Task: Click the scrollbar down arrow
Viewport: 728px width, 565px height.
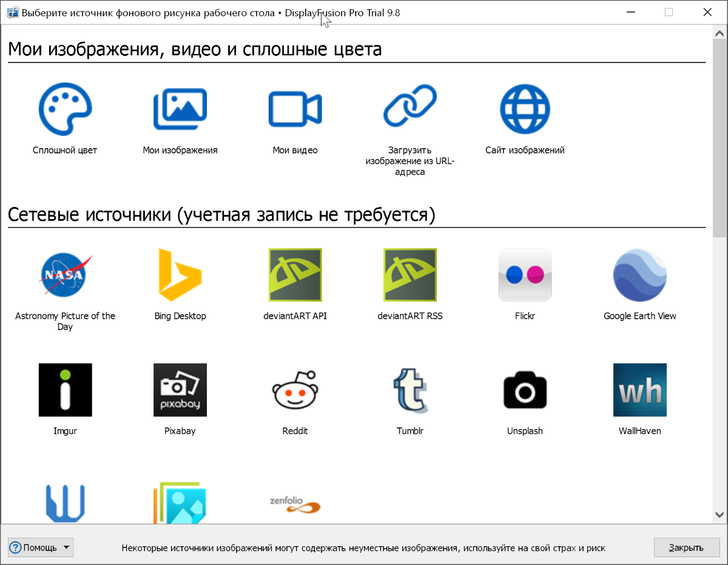Action: [720, 515]
